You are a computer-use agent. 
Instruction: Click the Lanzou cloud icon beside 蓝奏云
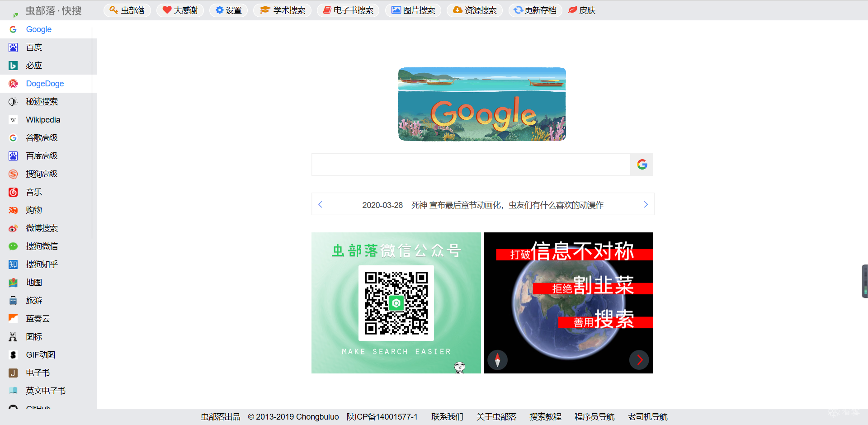pyautogui.click(x=13, y=319)
